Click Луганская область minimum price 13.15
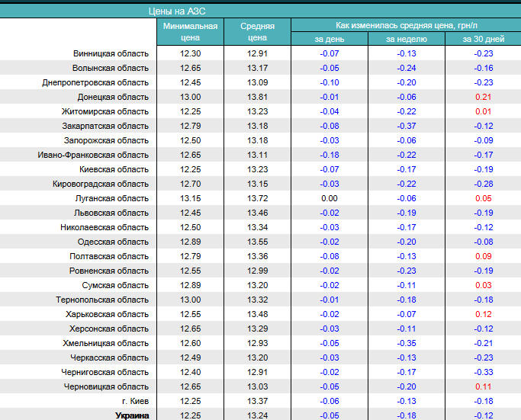 (190, 198)
